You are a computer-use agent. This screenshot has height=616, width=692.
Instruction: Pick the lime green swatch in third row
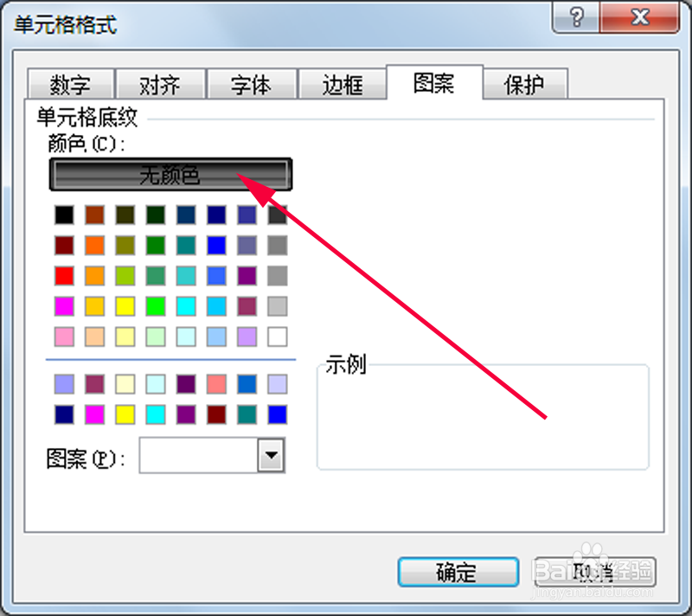125,276
